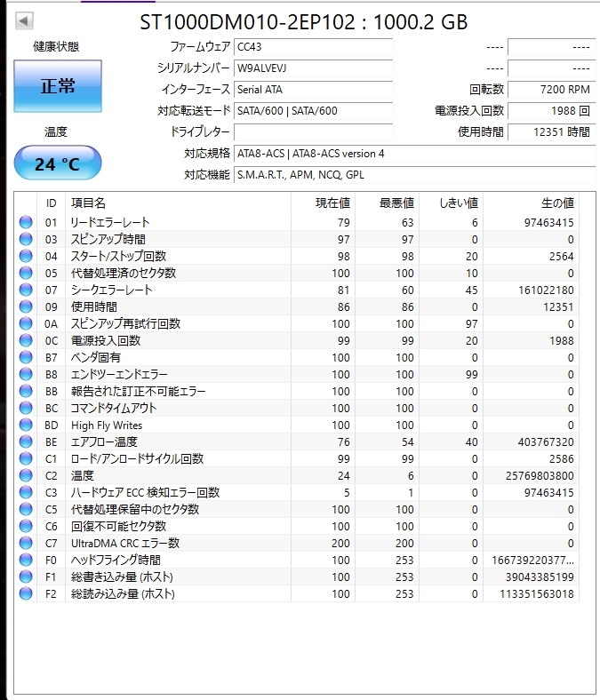Click the 回転数 field 7200 RPM
The image size is (600, 700).
pyautogui.click(x=552, y=90)
